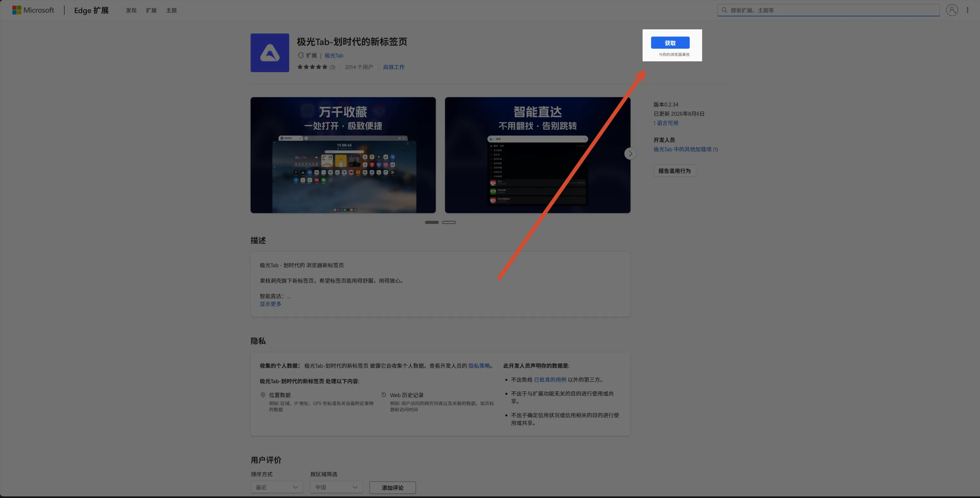
Task: Click the (3) review count
Action: click(x=332, y=67)
